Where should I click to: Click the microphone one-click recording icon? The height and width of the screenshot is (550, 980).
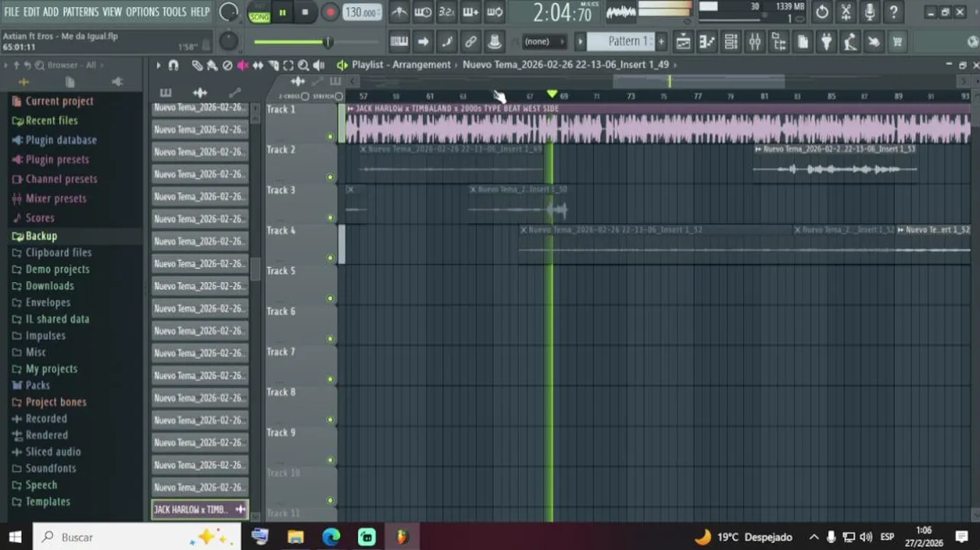coord(869,12)
